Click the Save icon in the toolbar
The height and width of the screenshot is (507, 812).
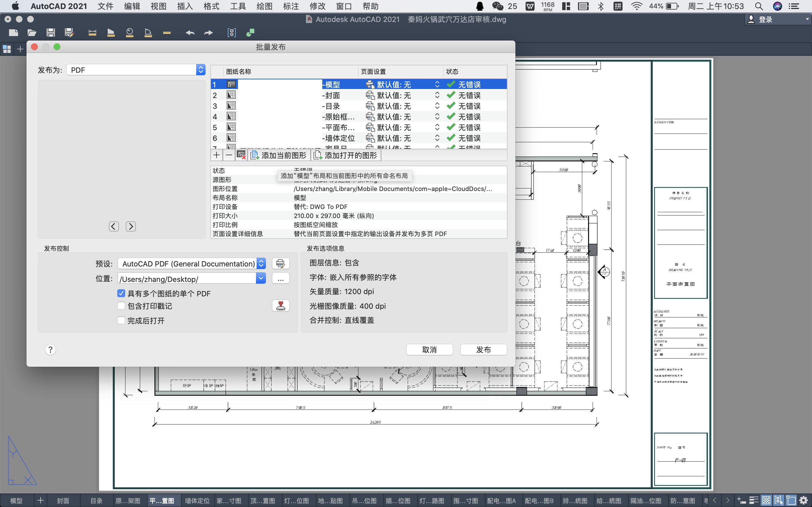click(51, 32)
